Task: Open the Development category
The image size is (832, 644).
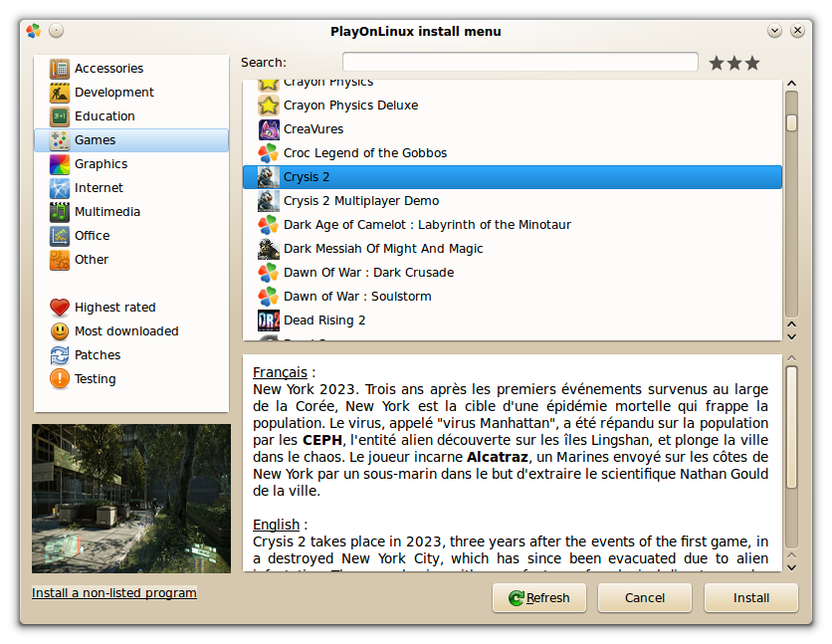Action: pyautogui.click(x=131, y=93)
